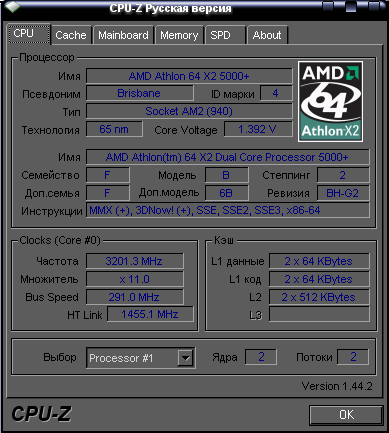Image resolution: width=389 pixels, height=433 pixels.
Task: Click the AMD Athlon X2 logo
Action: pyautogui.click(x=330, y=101)
